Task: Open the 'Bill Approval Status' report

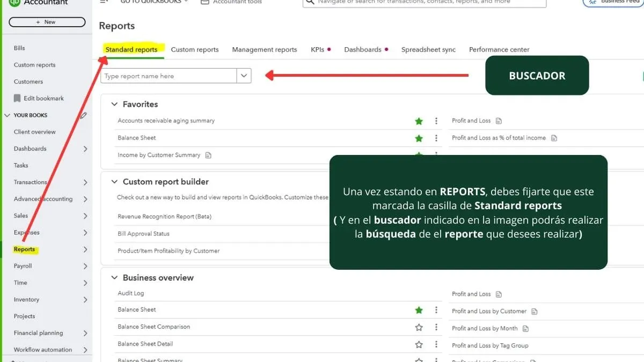Action: point(143,234)
